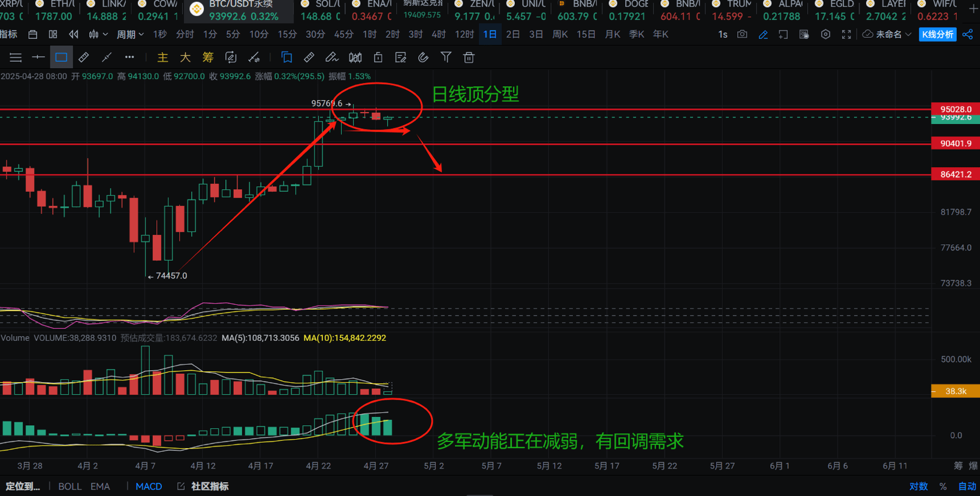Image resolution: width=980 pixels, height=496 pixels.
Task: Toggle the MACD indicator
Action: coord(149,486)
